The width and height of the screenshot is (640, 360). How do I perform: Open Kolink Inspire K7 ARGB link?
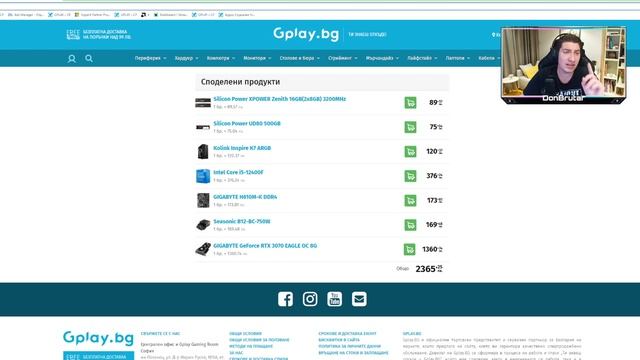pyautogui.click(x=242, y=148)
